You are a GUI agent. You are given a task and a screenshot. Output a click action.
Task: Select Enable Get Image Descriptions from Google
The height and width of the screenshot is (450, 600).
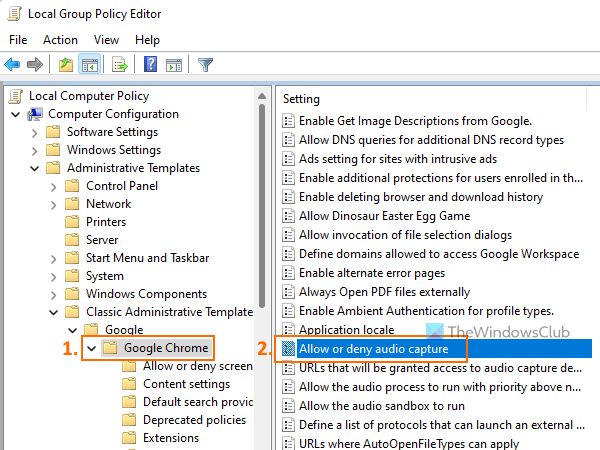(415, 121)
